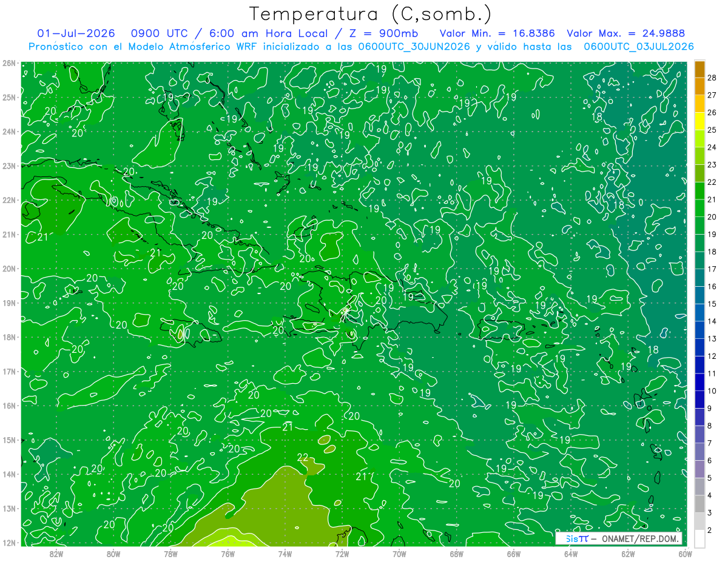
Task: Click the '15N' latitude axis label
Action: (x=10, y=440)
